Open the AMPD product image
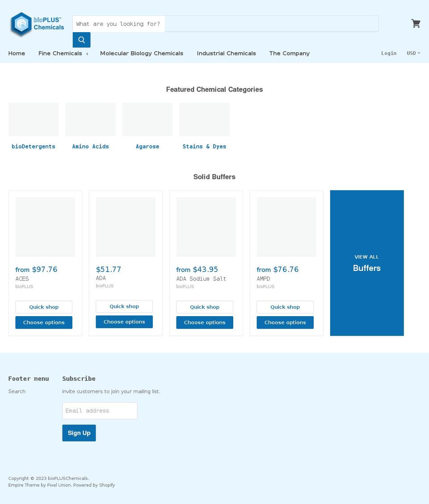The width and height of the screenshot is (429, 504). coord(286,227)
